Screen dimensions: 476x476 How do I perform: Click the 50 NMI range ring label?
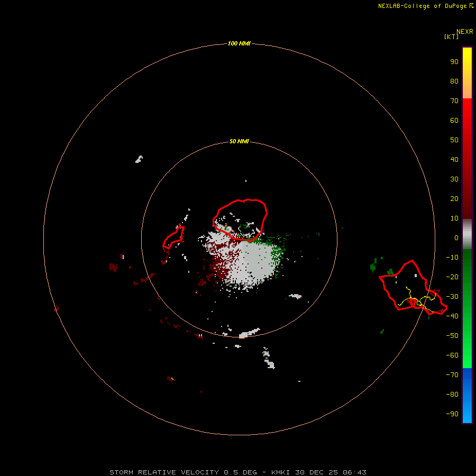coord(239,141)
